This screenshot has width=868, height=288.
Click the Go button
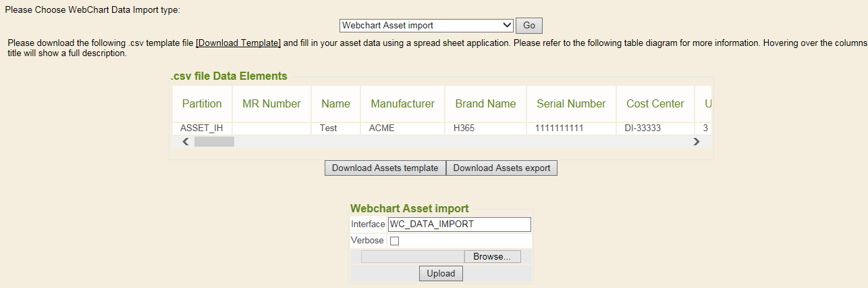[529, 26]
